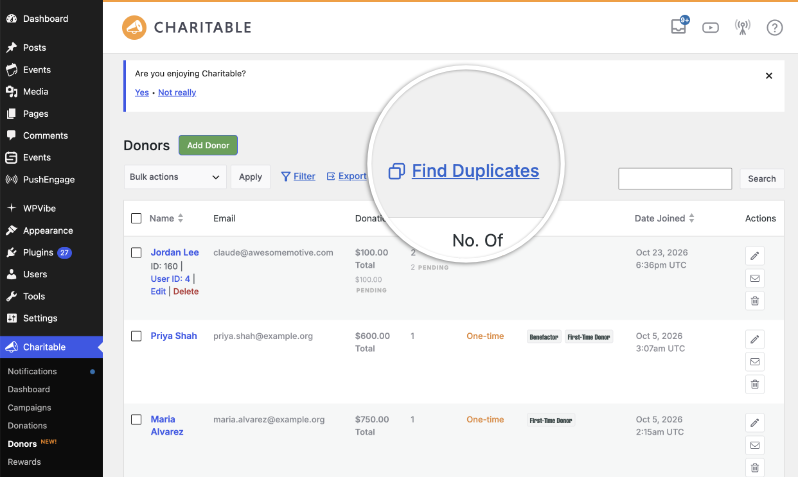Click the $750.00 donation amount
Viewport: 798px width, 477px height.
[372, 419]
